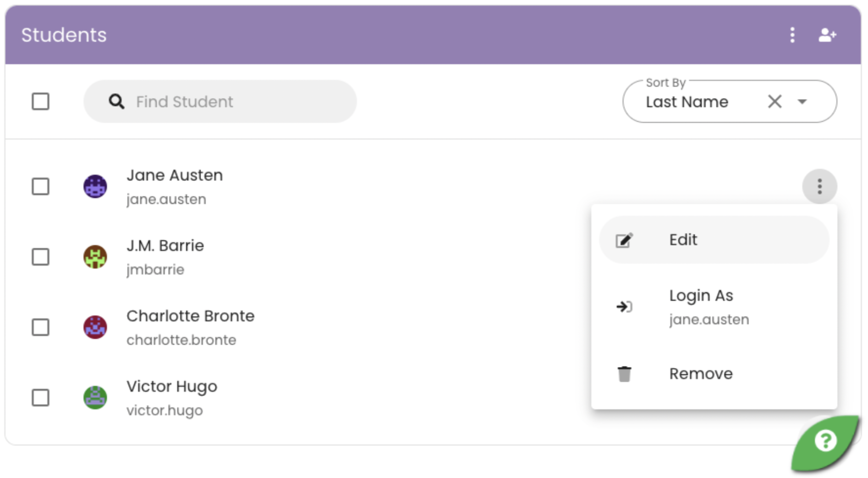Click Victor Hugo's avatar image
This screenshot has height=478, width=868.
click(x=95, y=397)
